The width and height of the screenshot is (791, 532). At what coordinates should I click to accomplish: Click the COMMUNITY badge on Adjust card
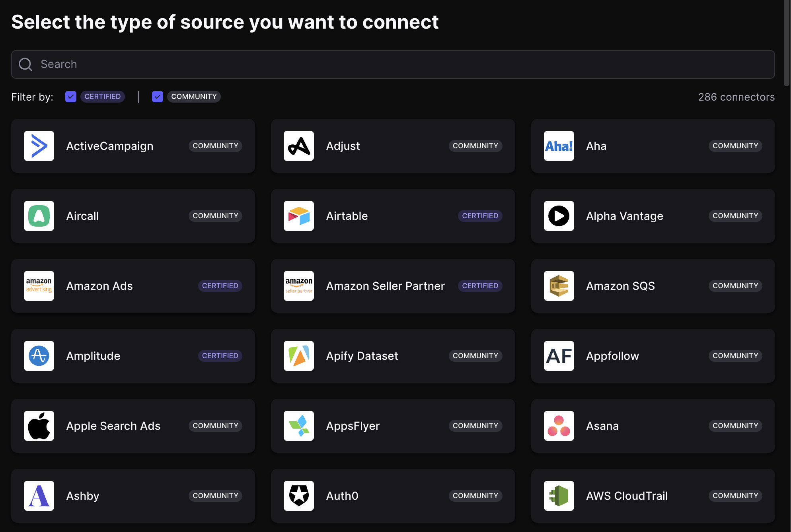(475, 146)
